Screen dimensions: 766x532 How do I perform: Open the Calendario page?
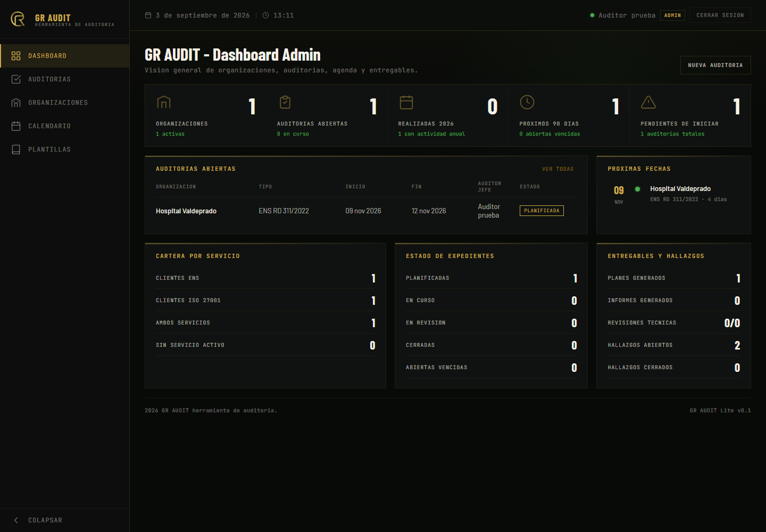tap(65, 126)
